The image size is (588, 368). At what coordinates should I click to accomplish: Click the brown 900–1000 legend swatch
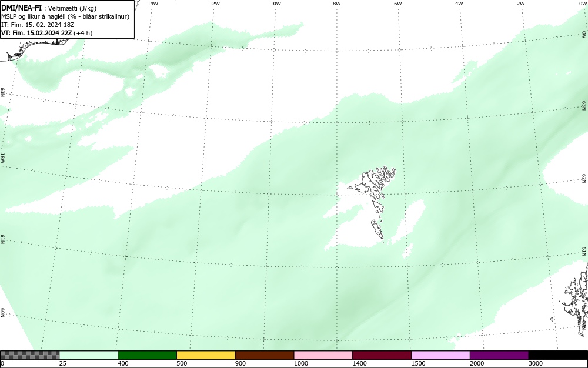click(x=265, y=355)
